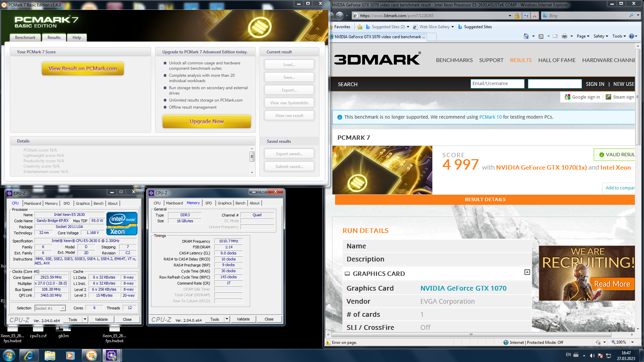The width and height of the screenshot is (644, 362).
Task: Open Windows Start menu orb
Action: coord(9,355)
